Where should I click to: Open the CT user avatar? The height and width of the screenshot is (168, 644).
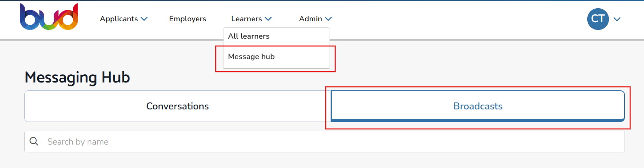point(598,19)
